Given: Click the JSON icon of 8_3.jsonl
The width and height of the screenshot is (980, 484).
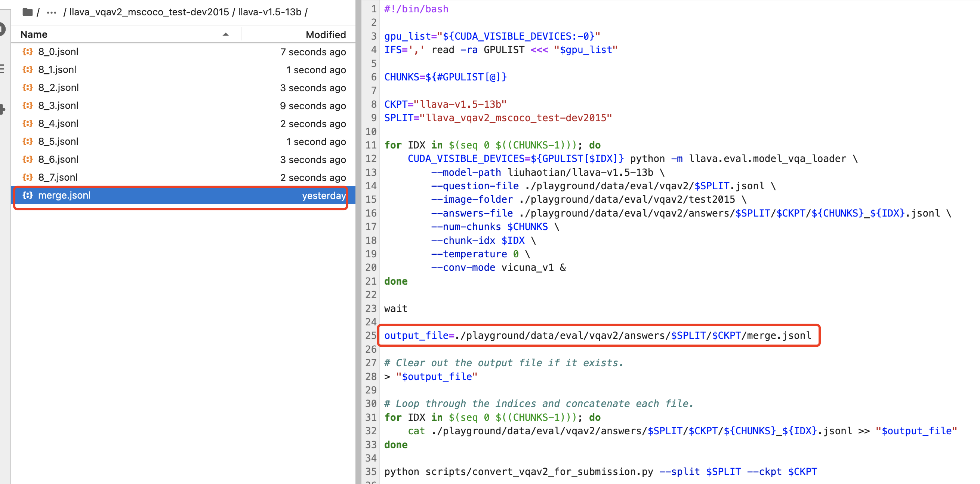Looking at the screenshot, I should coord(27,105).
